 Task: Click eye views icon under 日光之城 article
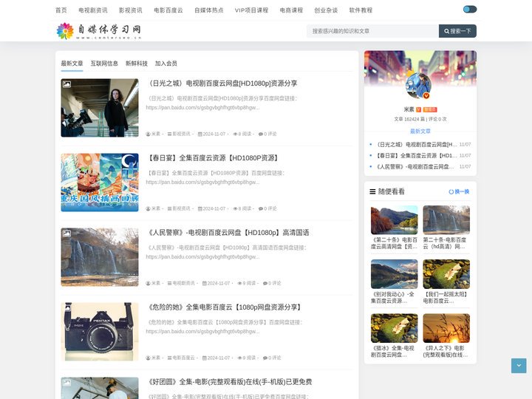tap(235, 134)
